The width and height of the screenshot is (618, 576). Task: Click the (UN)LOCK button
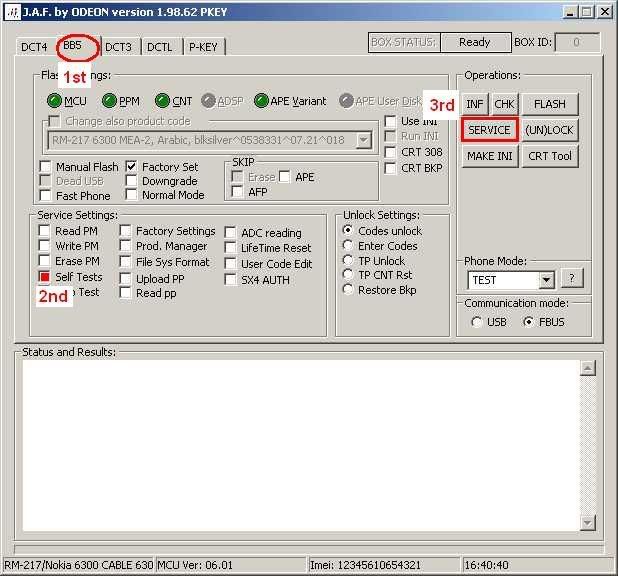click(550, 130)
